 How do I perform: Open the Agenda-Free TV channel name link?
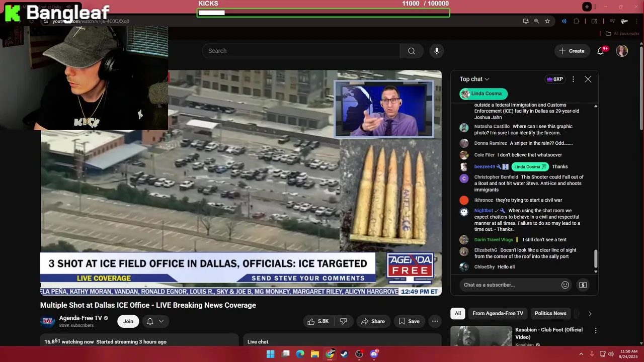click(80, 318)
